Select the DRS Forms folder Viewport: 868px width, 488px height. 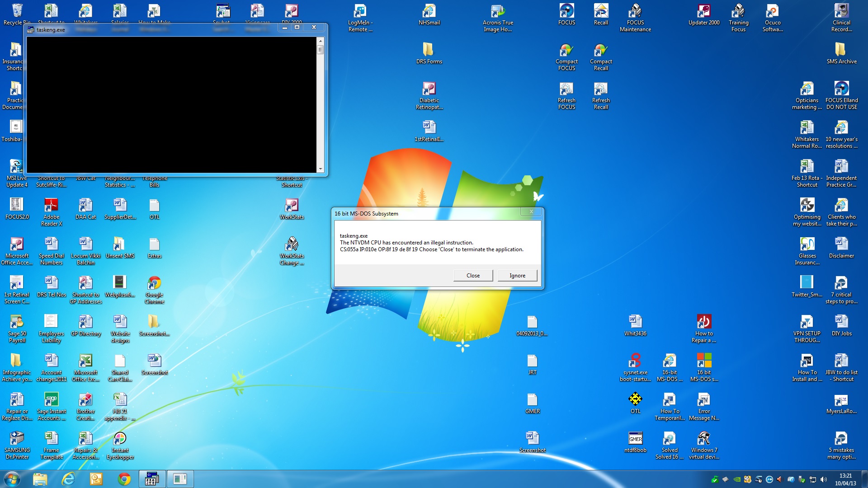tap(429, 53)
